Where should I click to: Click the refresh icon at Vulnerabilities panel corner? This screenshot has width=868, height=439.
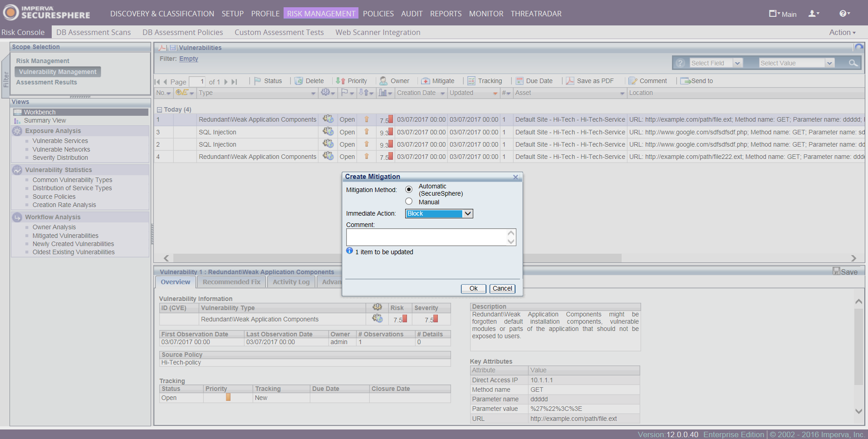(x=859, y=47)
